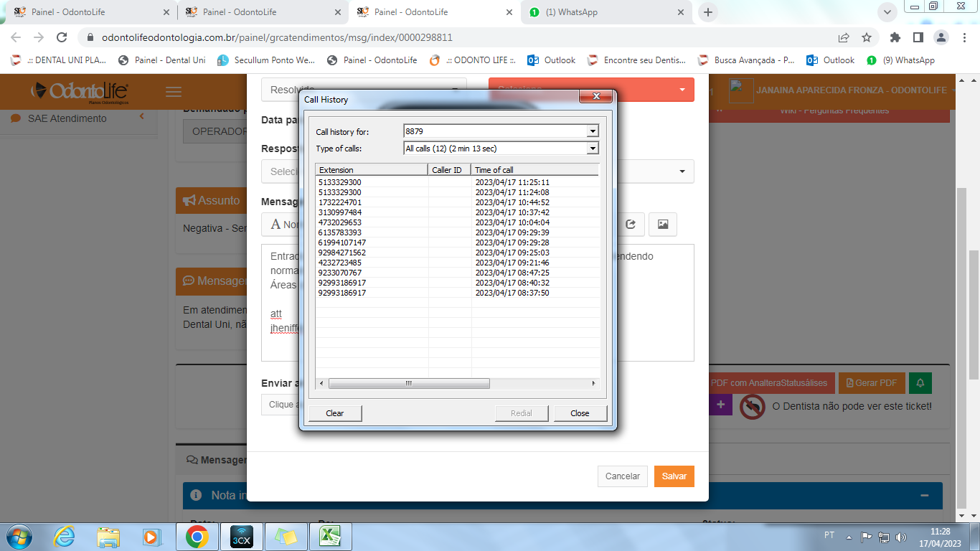
Task: Open 3CX phone app in taskbar
Action: pos(241,536)
